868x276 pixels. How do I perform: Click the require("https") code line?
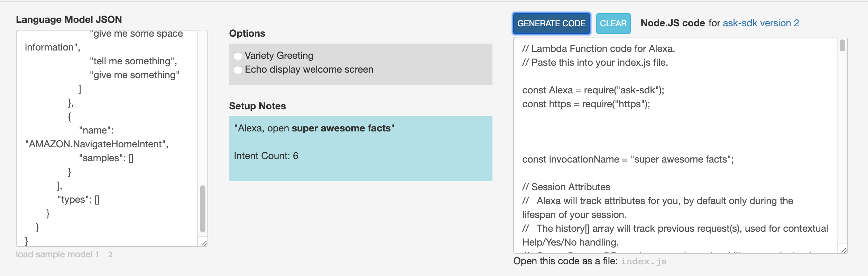click(x=586, y=104)
